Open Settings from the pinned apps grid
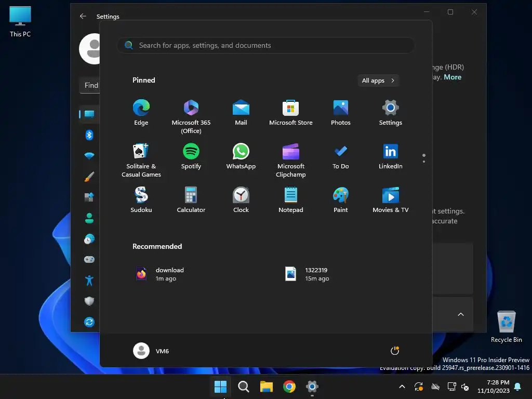Screen dimensions: 532x399 pyautogui.click(x=391, y=113)
